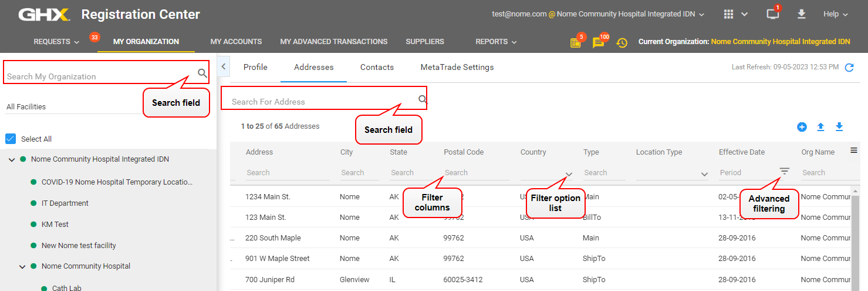
Task: Open messages icon with badge 100
Action: pos(598,42)
